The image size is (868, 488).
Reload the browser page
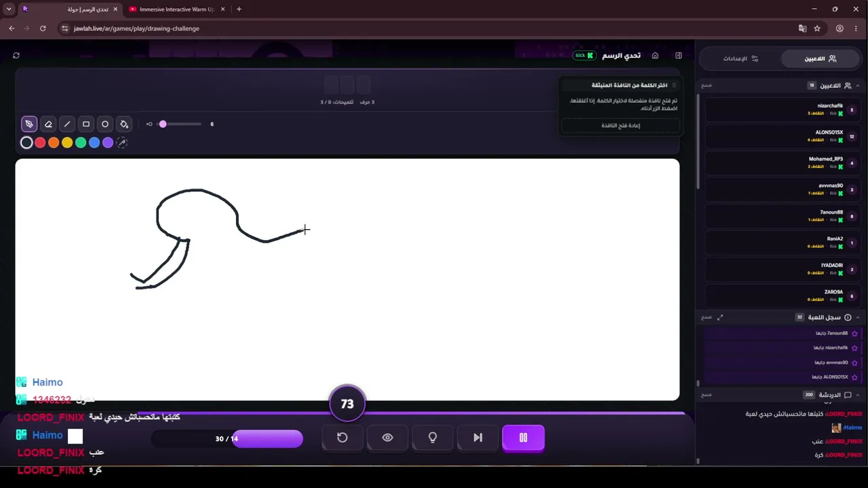point(43,28)
